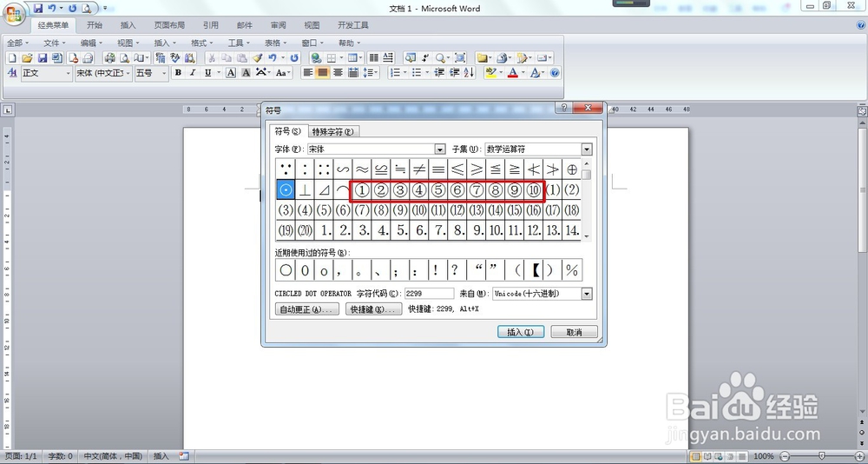
Task: Open the Style dropdown showing 正文
Action: 68,73
